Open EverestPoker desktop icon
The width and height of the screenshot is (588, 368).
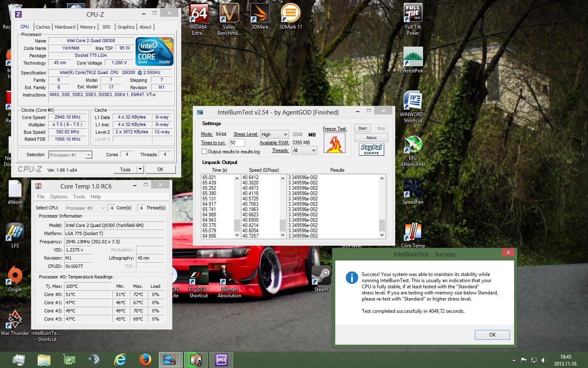click(x=413, y=60)
